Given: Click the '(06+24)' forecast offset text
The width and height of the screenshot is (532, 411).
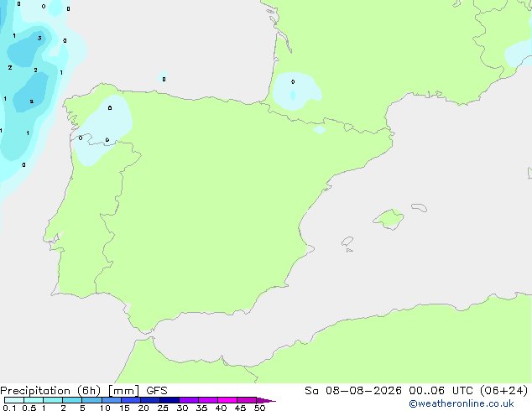Looking at the screenshot, I should [503, 391].
